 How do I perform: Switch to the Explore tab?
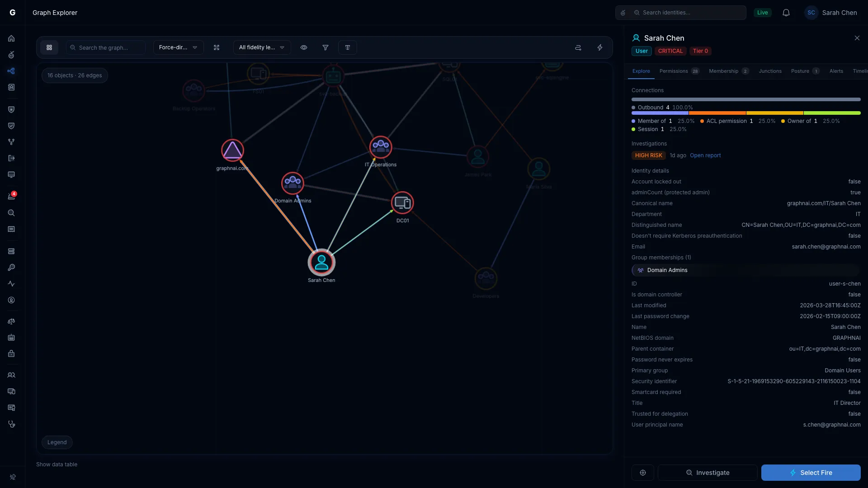coord(641,71)
